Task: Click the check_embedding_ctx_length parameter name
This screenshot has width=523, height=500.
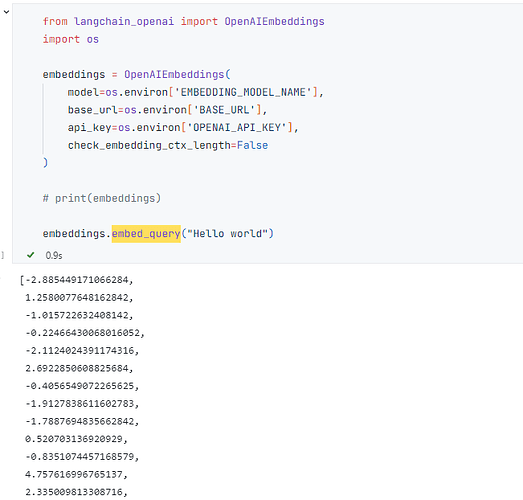Action: [x=149, y=145]
